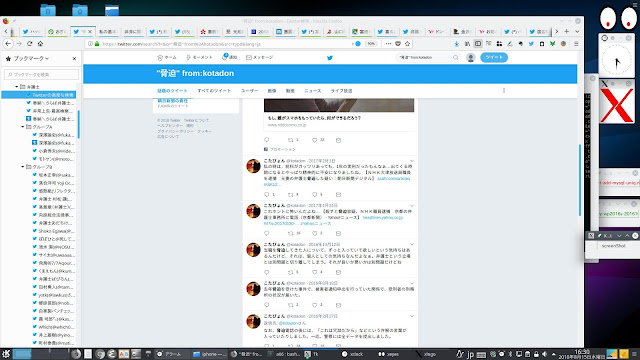Open page actions three-dot menu in address bar
Image resolution: width=640 pixels, height=360 pixels.
pos(388,44)
